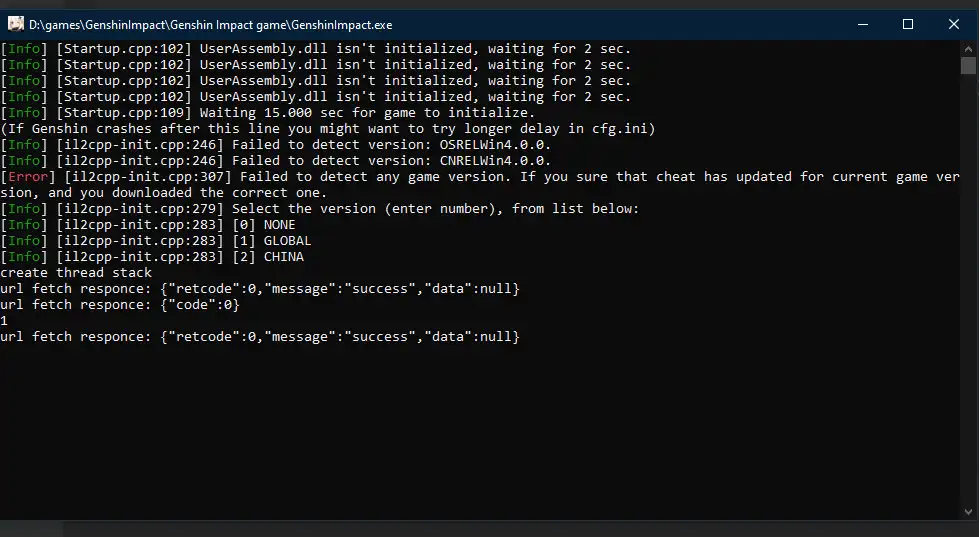The image size is (979, 537).
Task: Click the "CNRELWin4.0.0." version text
Action: [494, 161]
